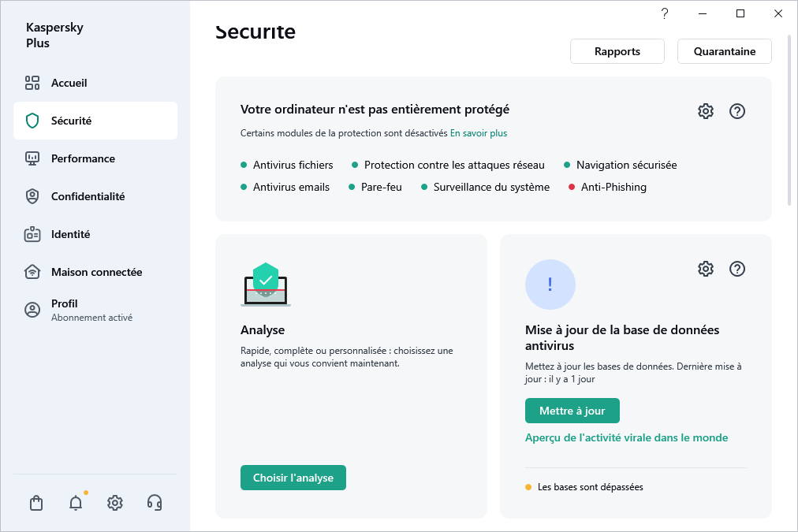Open the Maison connectée section icon
The image size is (798, 532).
click(x=32, y=271)
